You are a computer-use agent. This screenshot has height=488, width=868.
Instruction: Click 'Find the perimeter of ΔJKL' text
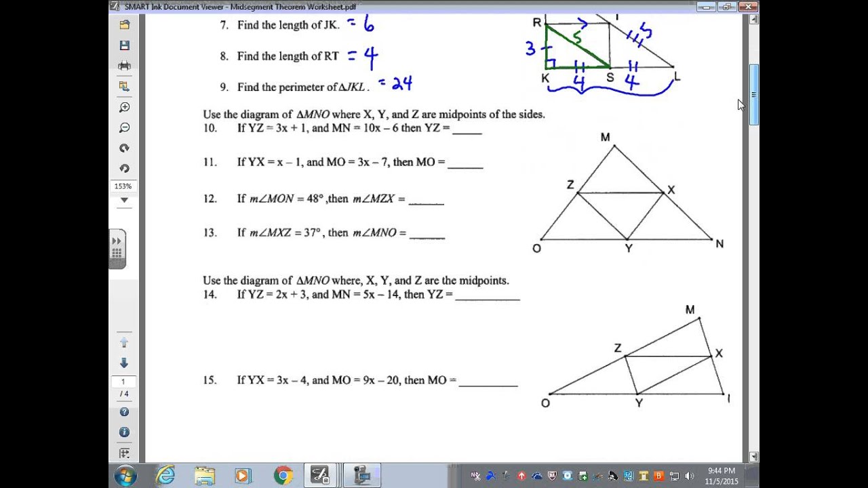[x=303, y=87]
